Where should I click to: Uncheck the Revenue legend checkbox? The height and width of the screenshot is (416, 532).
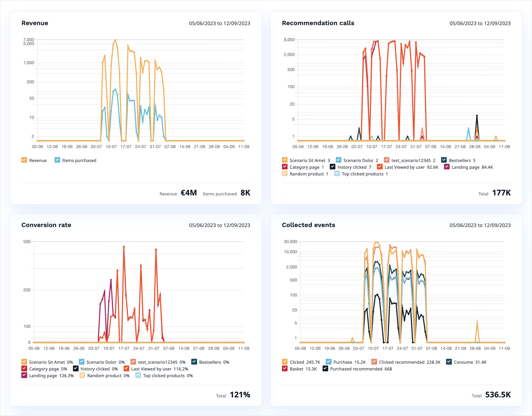[x=24, y=160]
